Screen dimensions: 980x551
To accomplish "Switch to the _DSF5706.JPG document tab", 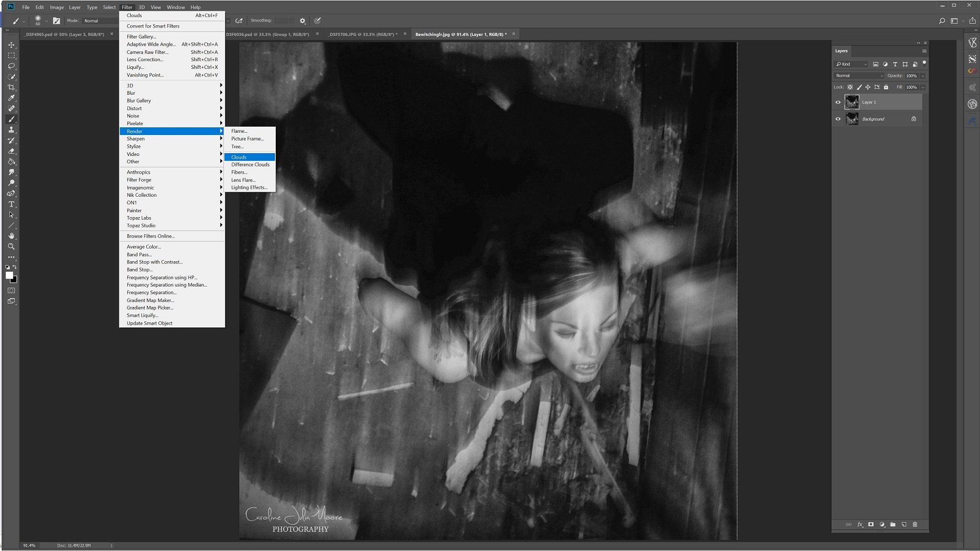I will (362, 34).
